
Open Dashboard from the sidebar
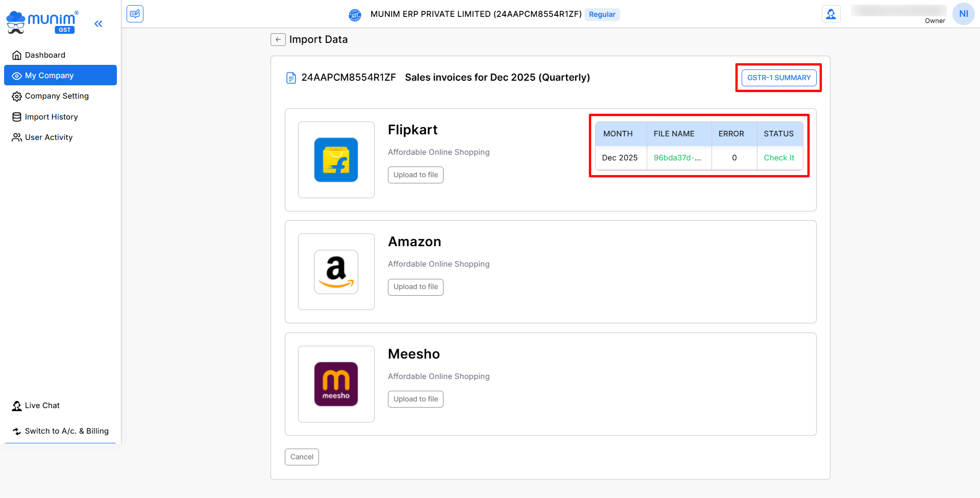[x=45, y=55]
